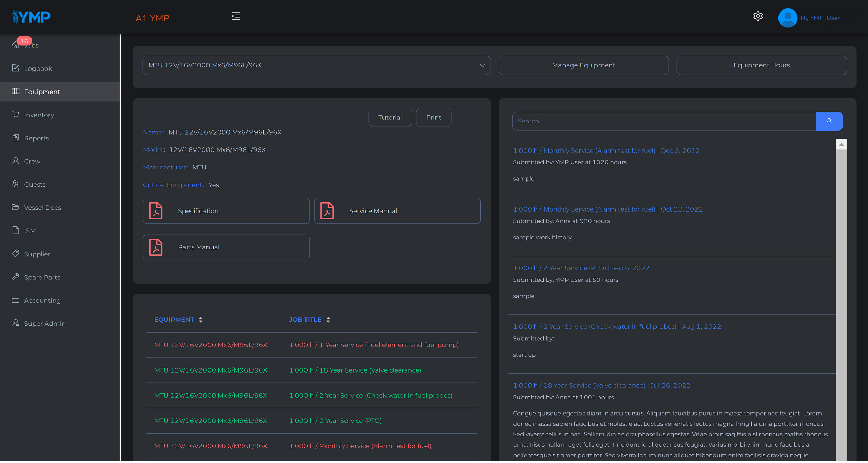Screen dimensions: 868x463
Task: Go to Inventory in sidebar
Action: [39, 115]
